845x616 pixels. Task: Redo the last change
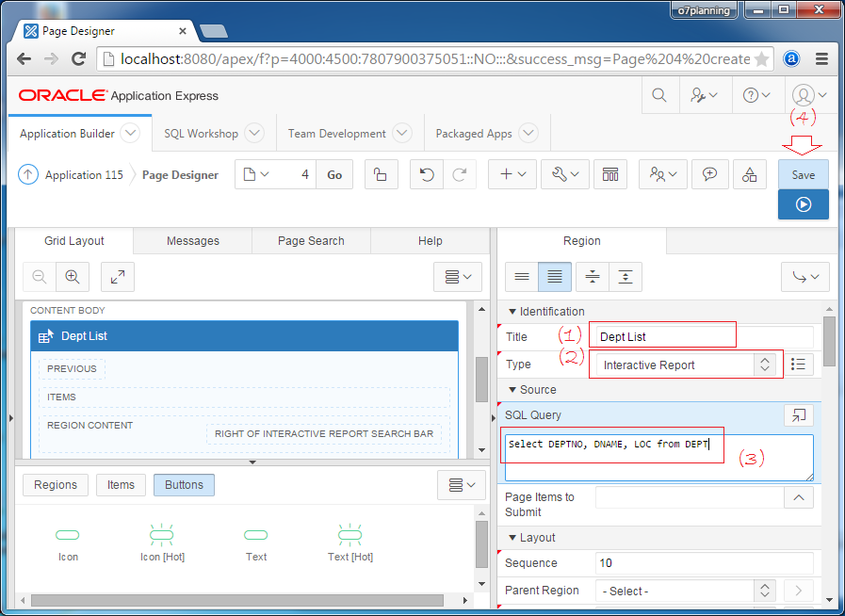point(460,174)
